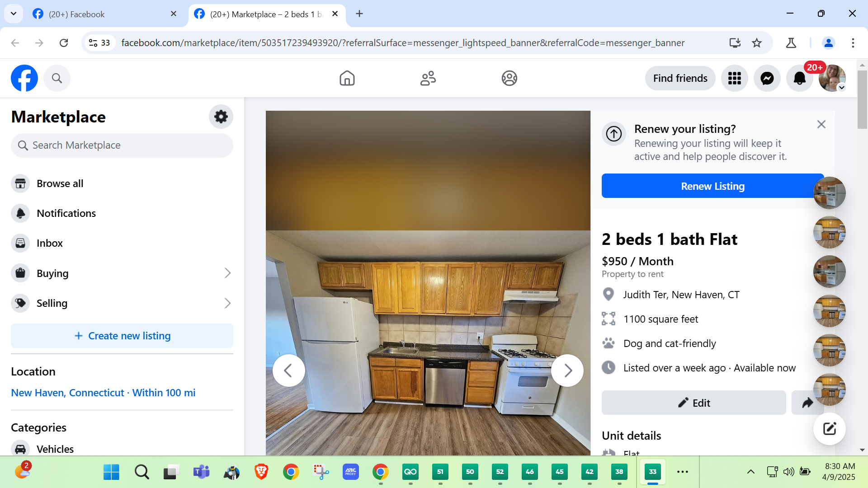
Task: Open the notifications bell icon
Action: click(x=799, y=78)
